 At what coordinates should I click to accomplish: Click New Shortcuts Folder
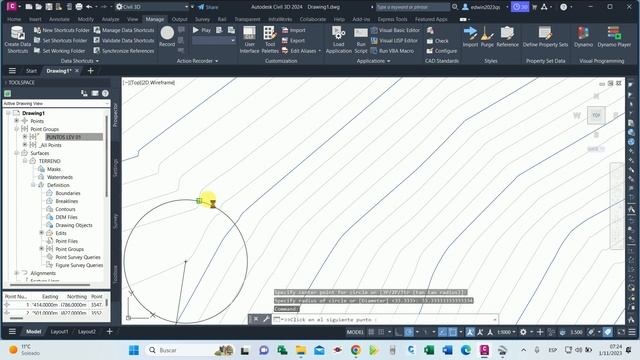coord(62,30)
